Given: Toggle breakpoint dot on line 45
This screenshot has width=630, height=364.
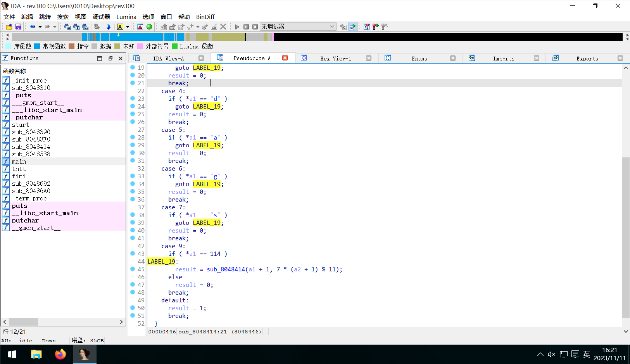Looking at the screenshot, I should [x=133, y=269].
